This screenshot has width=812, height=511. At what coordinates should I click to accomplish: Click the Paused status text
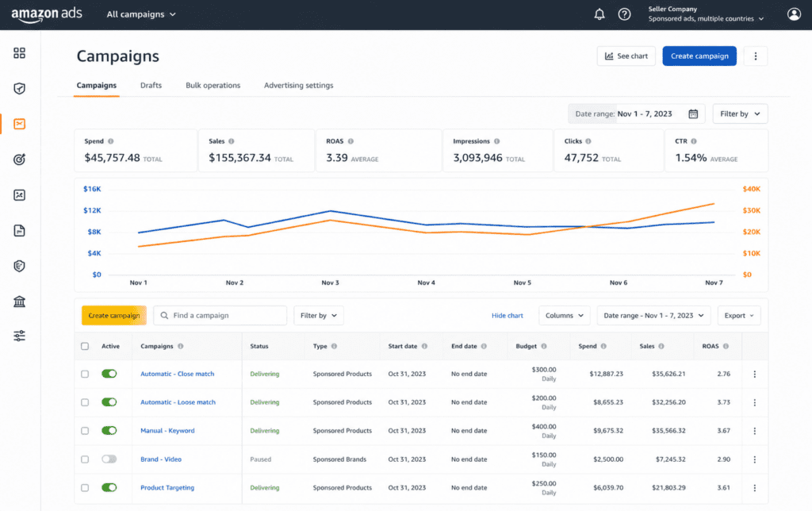[x=260, y=459]
